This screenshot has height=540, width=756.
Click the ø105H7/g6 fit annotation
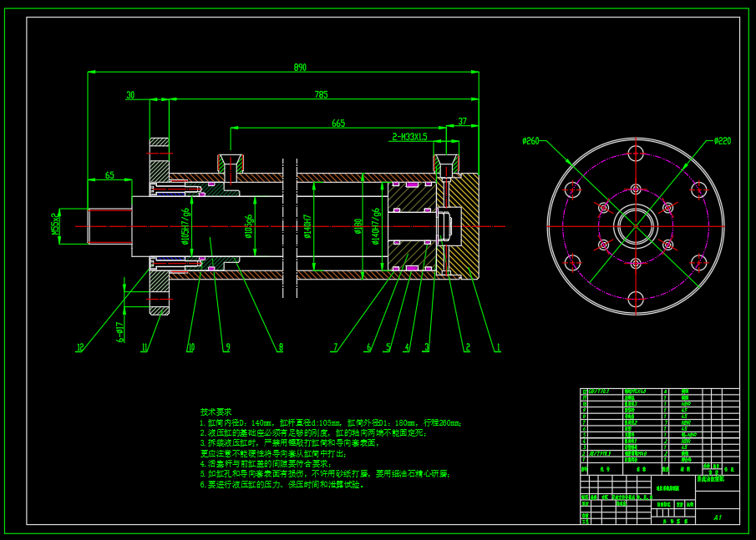point(185,226)
